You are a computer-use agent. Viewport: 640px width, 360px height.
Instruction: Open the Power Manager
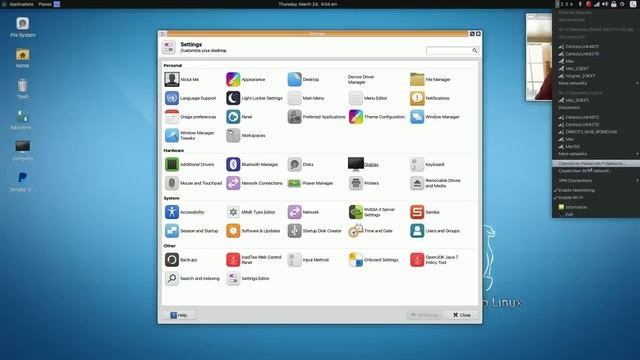point(310,183)
